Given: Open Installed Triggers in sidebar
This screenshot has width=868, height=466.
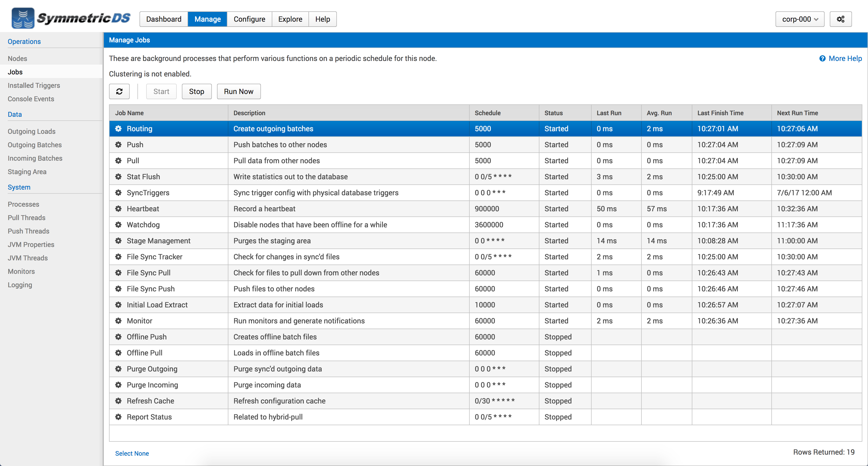Looking at the screenshot, I should click(x=34, y=86).
